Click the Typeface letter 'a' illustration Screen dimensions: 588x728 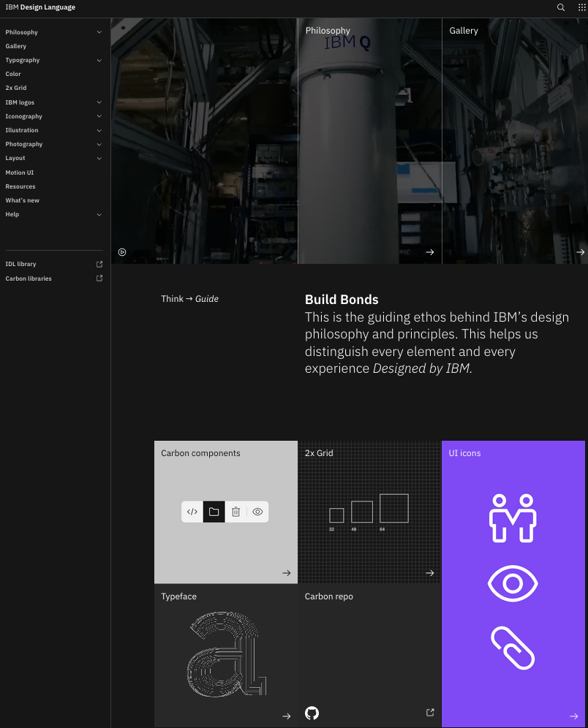pyautogui.click(x=226, y=653)
